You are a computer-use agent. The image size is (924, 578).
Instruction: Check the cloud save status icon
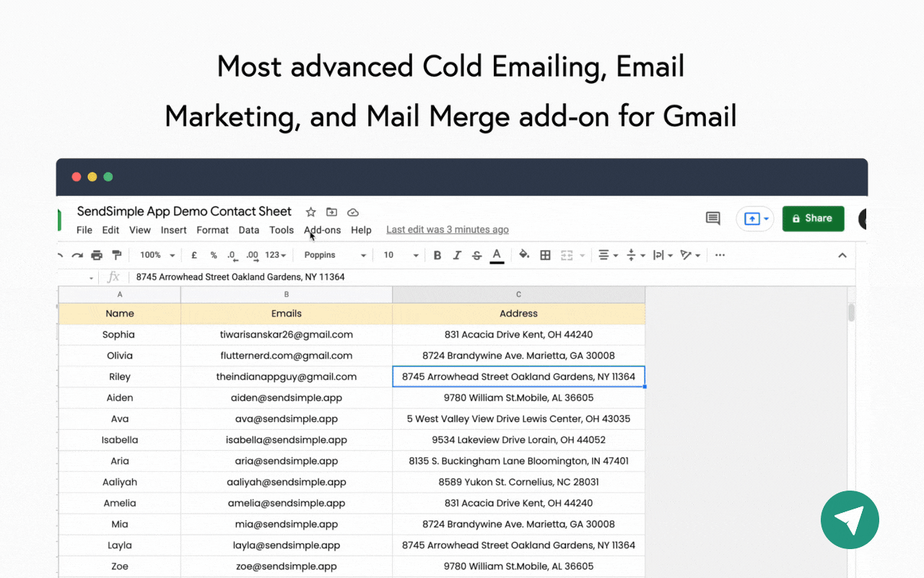click(353, 212)
